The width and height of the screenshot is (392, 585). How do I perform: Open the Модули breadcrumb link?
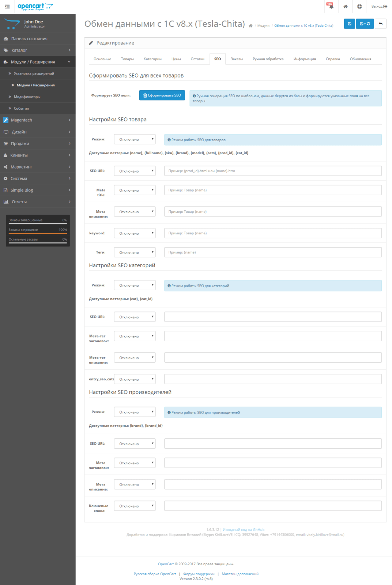tap(263, 26)
